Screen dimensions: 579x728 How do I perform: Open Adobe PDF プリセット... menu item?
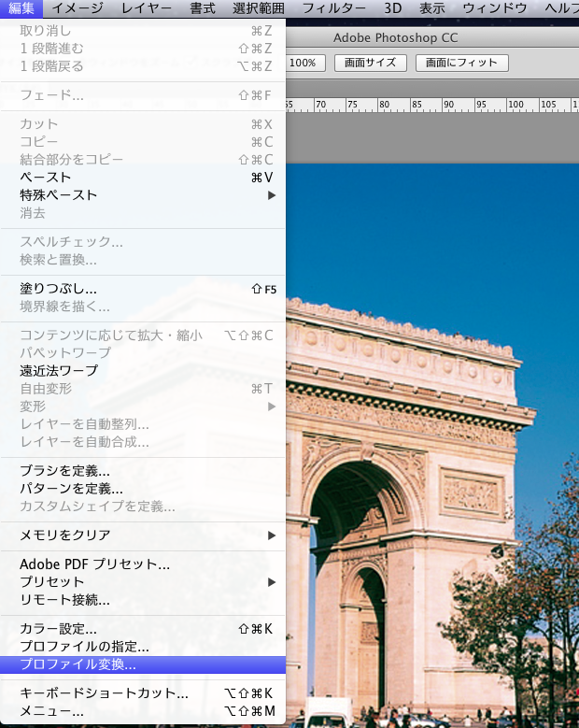pyautogui.click(x=143, y=564)
